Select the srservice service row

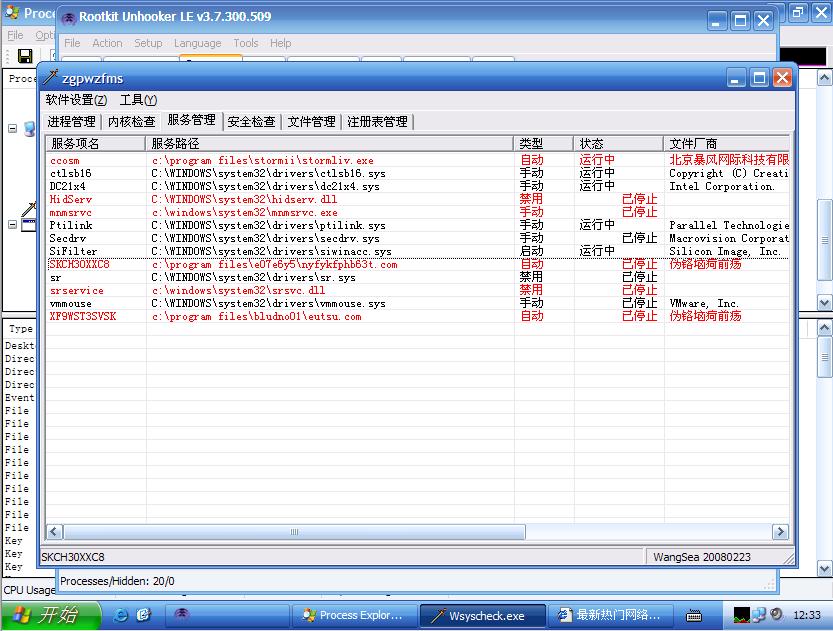(418, 291)
